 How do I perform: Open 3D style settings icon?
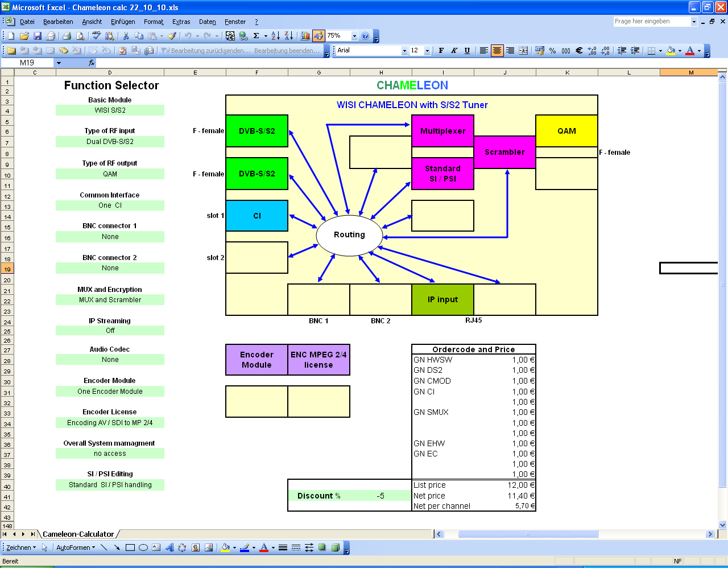point(336,548)
